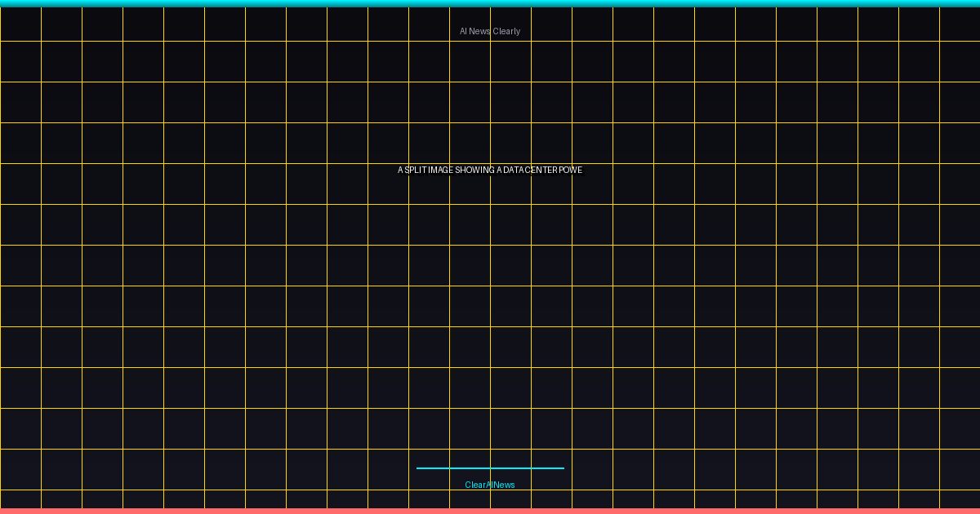Click the grid cell in the top-left corner

pyautogui.click(x=20, y=23)
